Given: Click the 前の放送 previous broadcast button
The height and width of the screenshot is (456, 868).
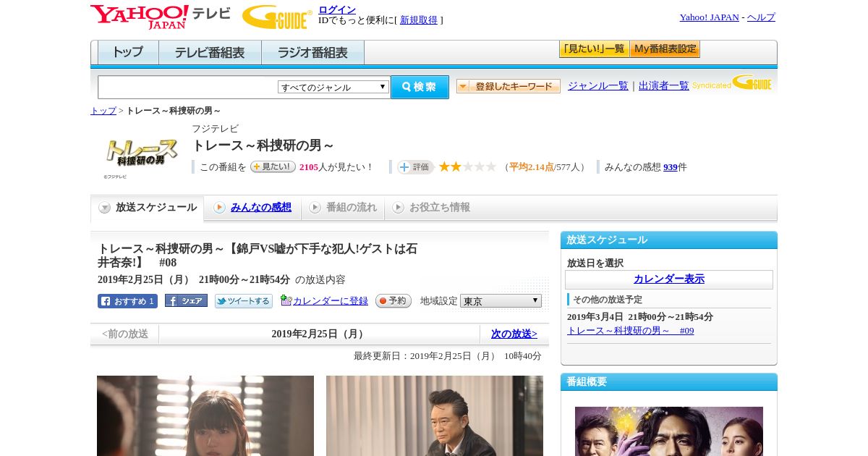Looking at the screenshot, I should click(x=125, y=334).
